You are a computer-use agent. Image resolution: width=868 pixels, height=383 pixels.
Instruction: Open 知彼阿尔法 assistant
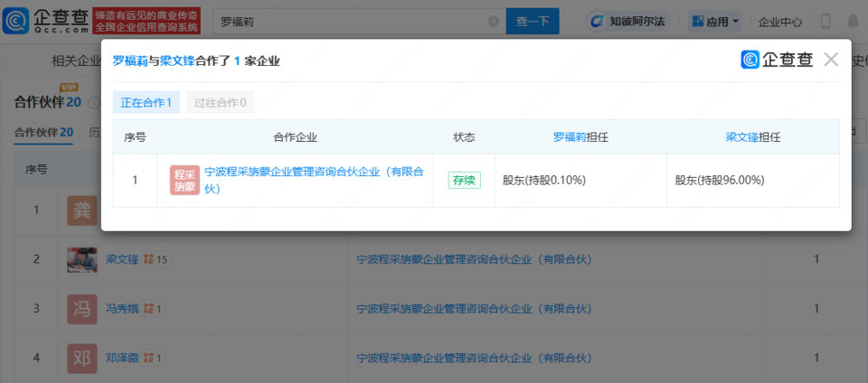627,21
